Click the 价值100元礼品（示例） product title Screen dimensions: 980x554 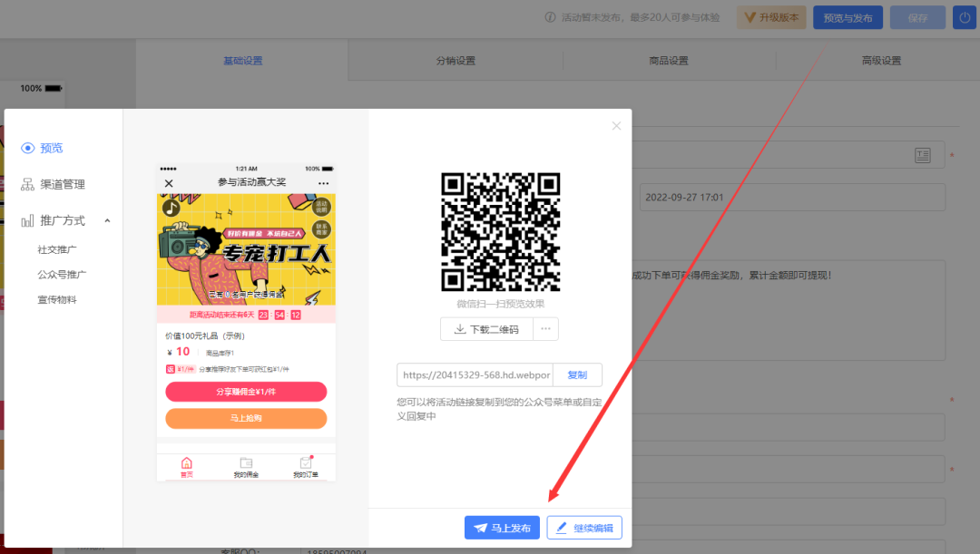(x=204, y=335)
